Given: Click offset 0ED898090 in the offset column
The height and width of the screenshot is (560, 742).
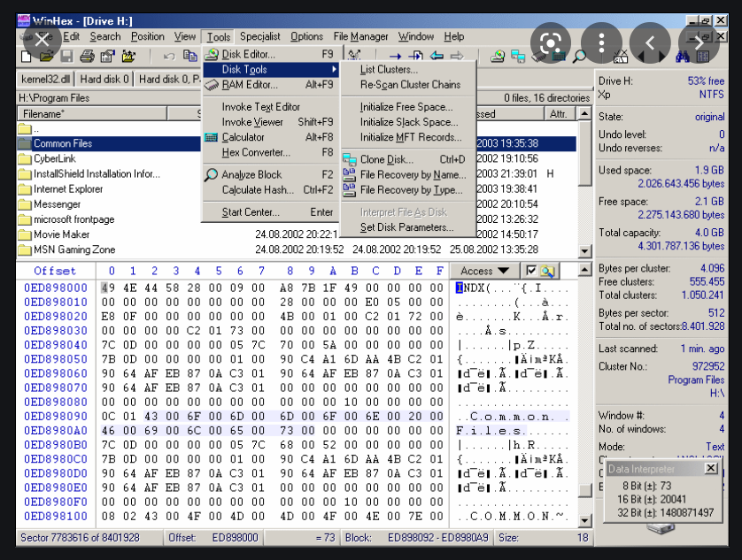Looking at the screenshot, I should tap(56, 416).
